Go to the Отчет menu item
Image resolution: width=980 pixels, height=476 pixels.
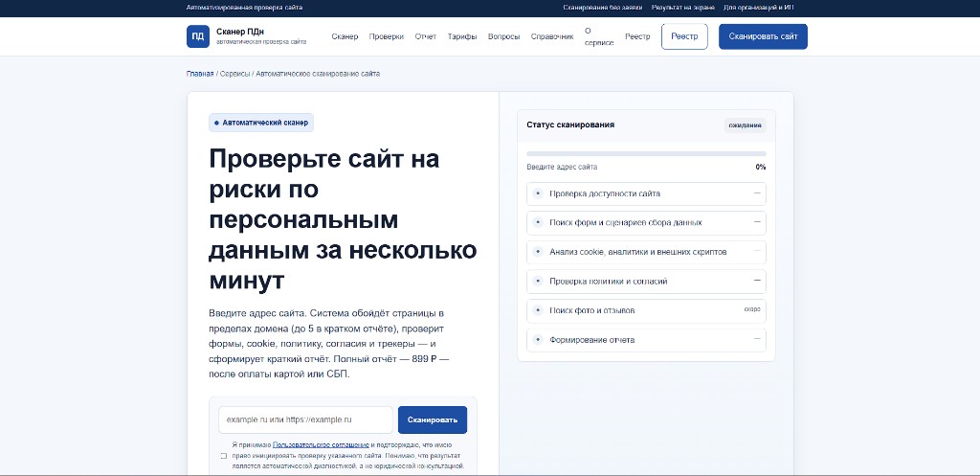[426, 36]
